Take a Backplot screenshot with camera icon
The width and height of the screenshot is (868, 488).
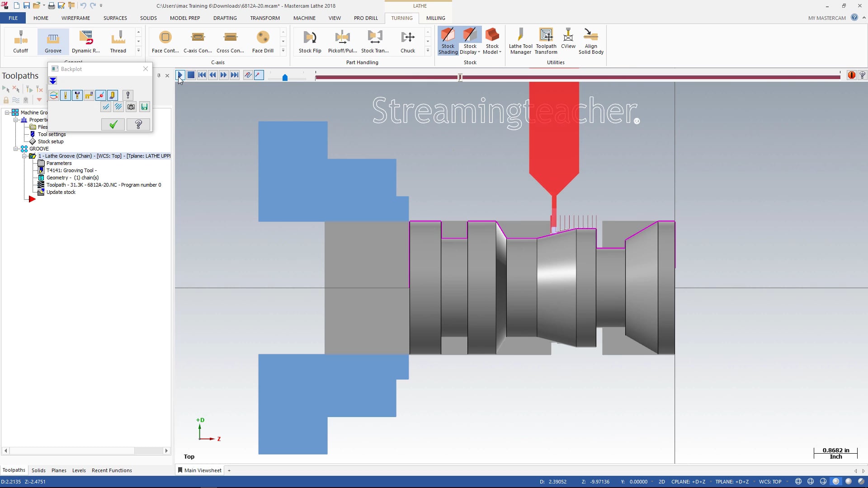point(131,107)
